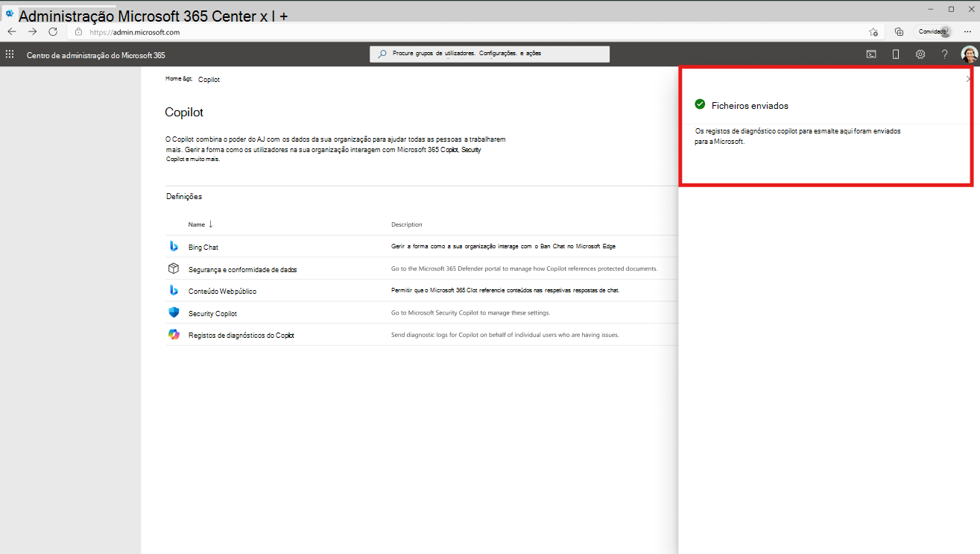This screenshot has height=554, width=980.
Task: Click the search box for users and groups
Action: [x=490, y=54]
